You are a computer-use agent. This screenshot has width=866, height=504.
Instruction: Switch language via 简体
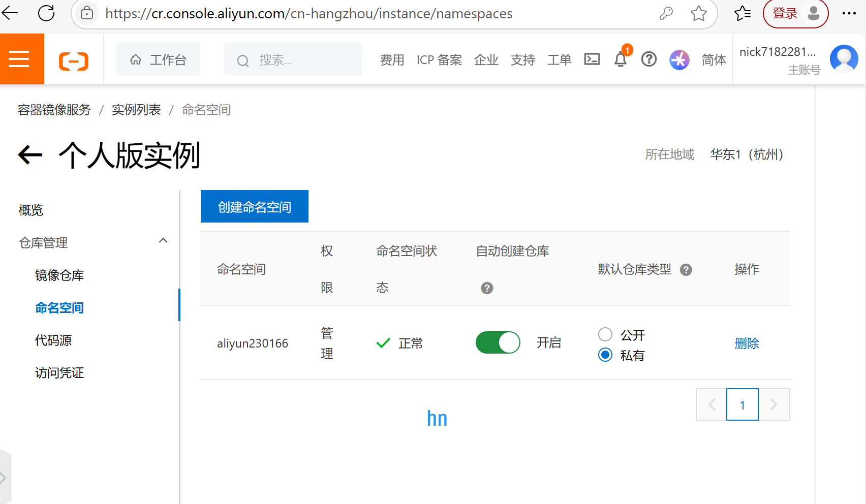tap(714, 60)
